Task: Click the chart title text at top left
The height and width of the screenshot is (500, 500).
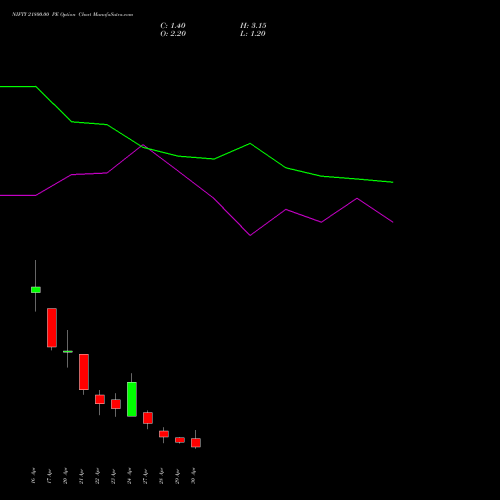Action: pos(72,15)
